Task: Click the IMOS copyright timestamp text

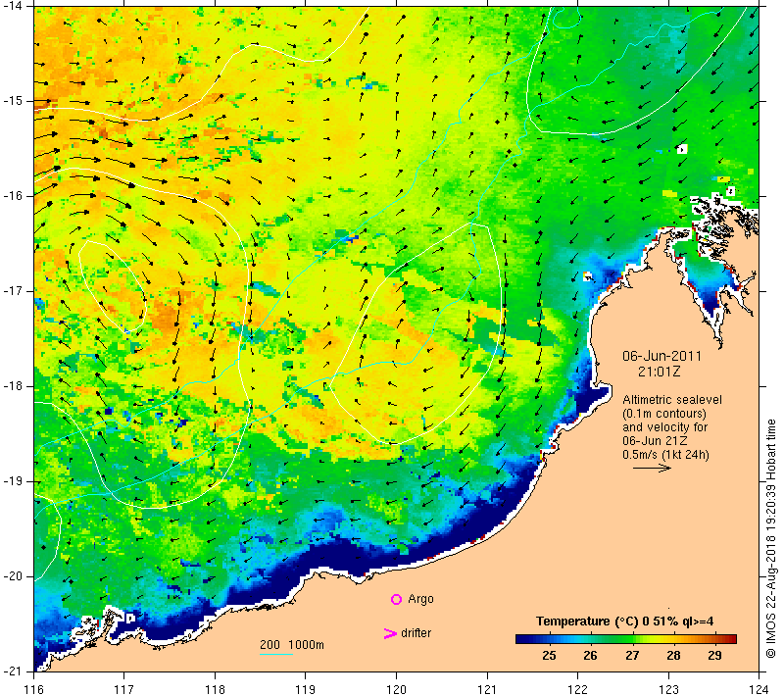Action: pyautogui.click(x=770, y=539)
